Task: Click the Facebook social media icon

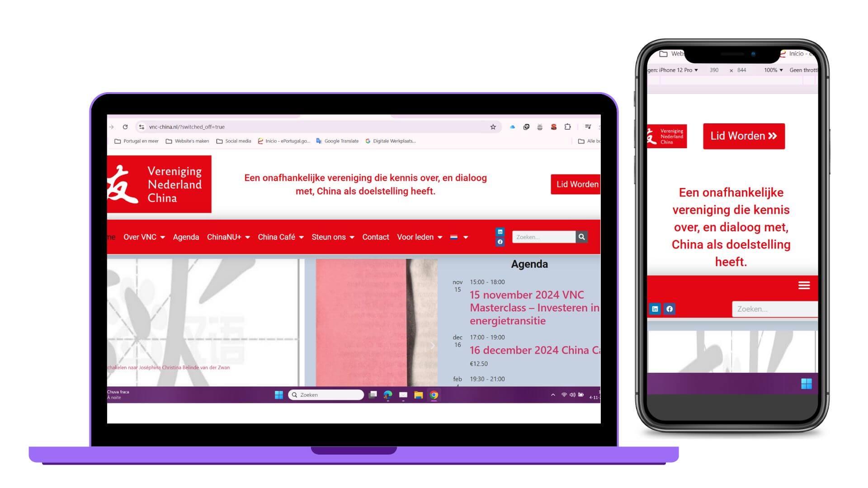Action: point(500,242)
